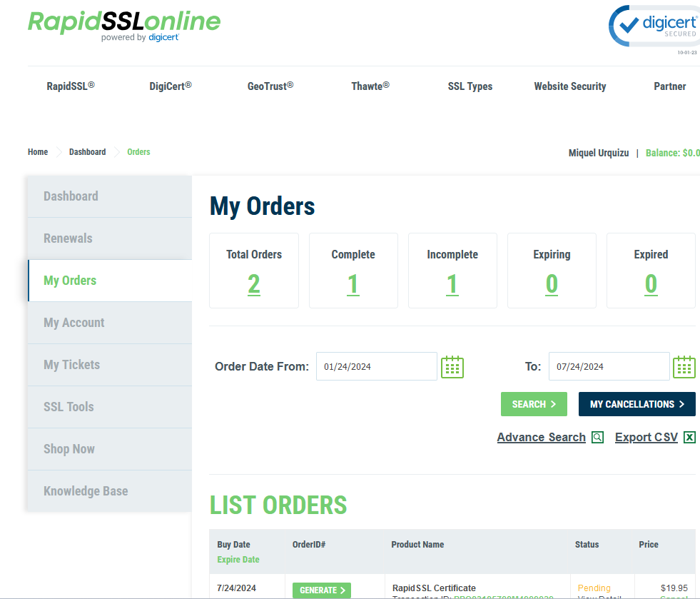Click the Pending status text
The width and height of the screenshot is (700, 599).
[x=594, y=588]
